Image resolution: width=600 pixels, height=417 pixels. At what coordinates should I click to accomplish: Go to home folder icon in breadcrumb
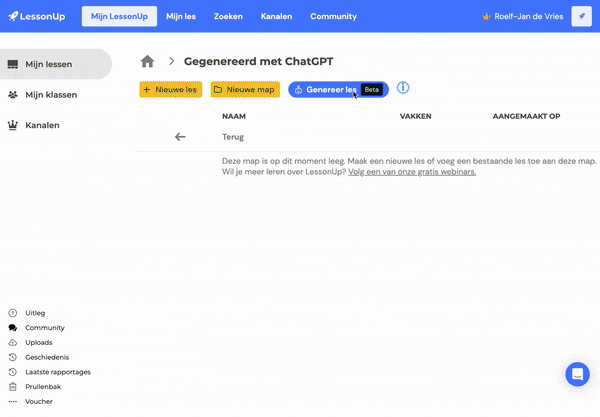147,61
